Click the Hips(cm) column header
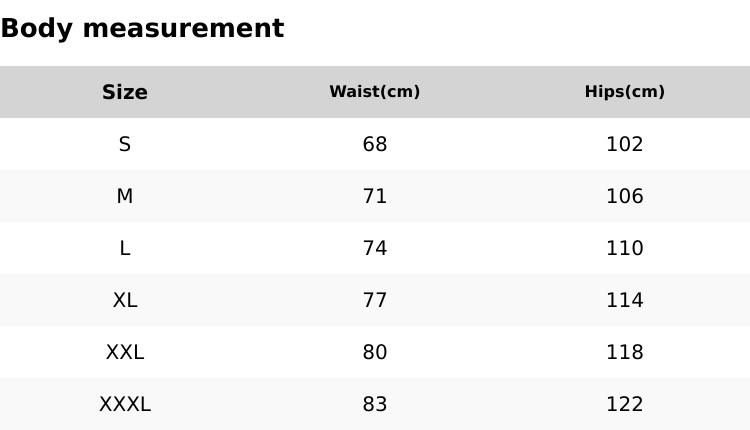Viewport: 750px width, 430px height. pos(625,92)
